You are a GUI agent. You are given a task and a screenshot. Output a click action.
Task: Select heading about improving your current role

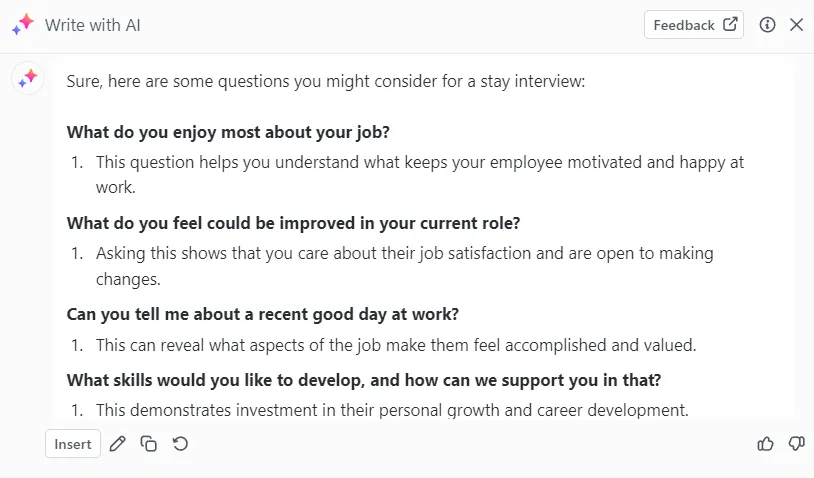293,223
